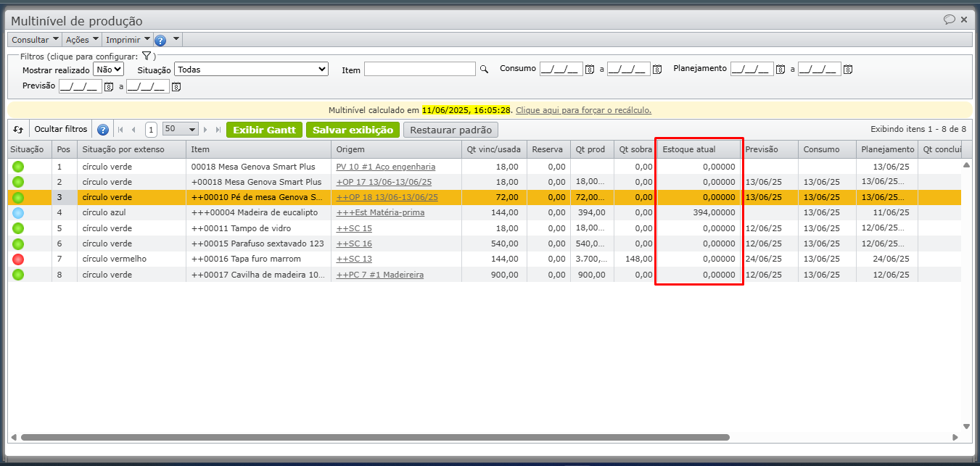980x466 pixels.
Task: Open the Ações menu
Action: pos(82,40)
